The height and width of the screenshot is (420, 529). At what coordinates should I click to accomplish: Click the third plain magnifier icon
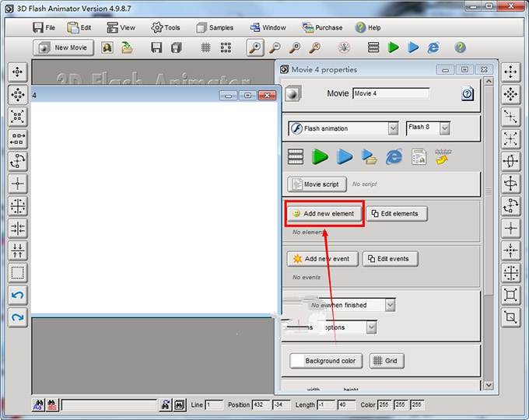(x=295, y=47)
